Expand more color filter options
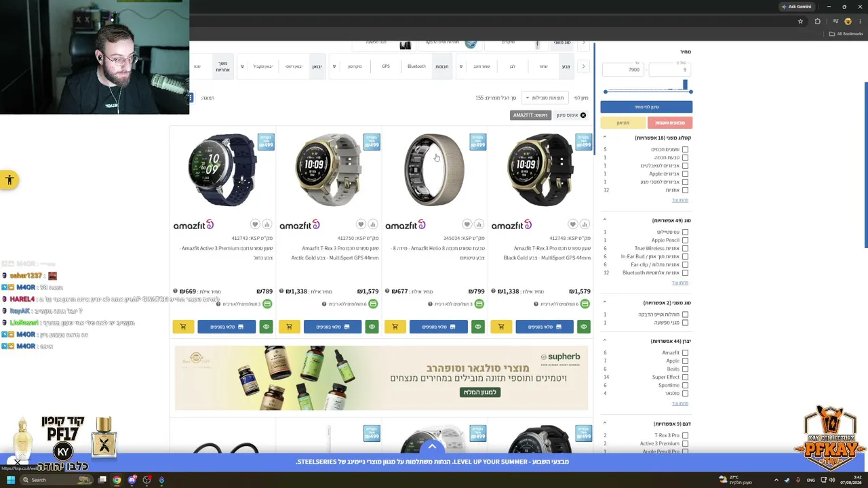868x488 pixels. pyautogui.click(x=461, y=66)
